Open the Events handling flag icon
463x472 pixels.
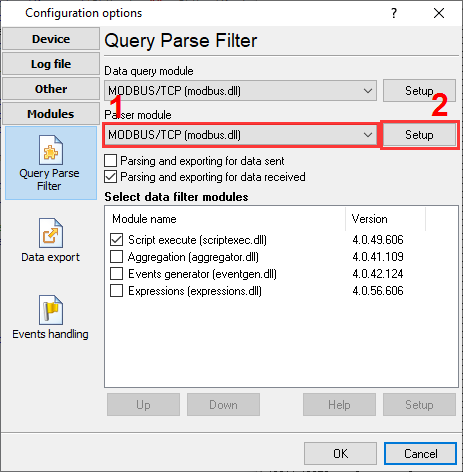51,310
